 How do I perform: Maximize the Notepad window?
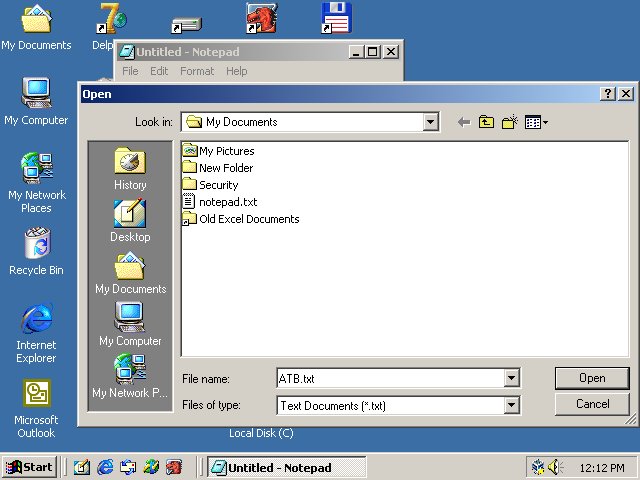click(x=373, y=52)
